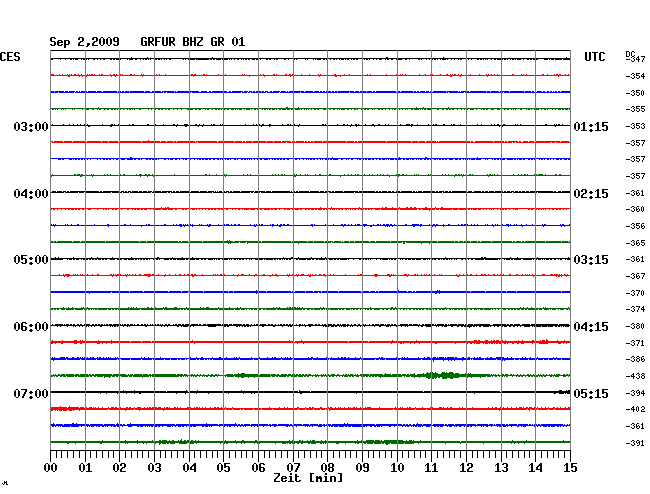650x494 pixels.
Task: Click minute "07" on the time axis
Action: (x=293, y=468)
